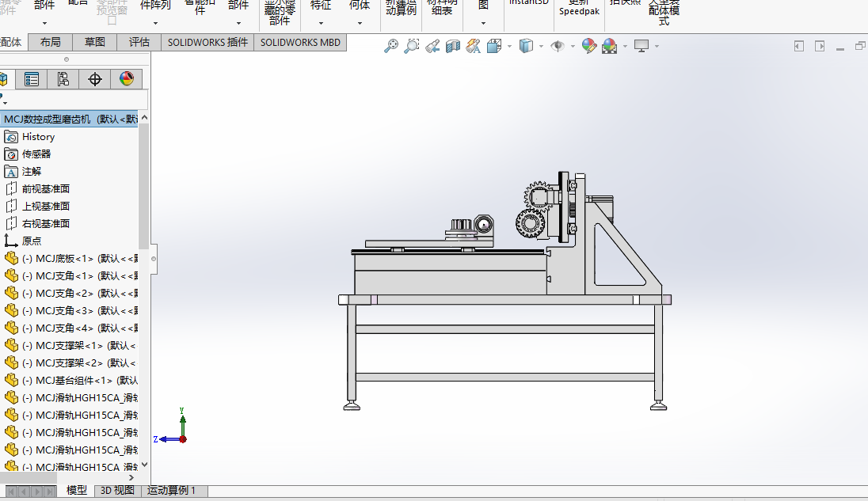This screenshot has width=868, height=501.
Task: Expand the View Orientation dropdown arrow
Action: click(509, 47)
